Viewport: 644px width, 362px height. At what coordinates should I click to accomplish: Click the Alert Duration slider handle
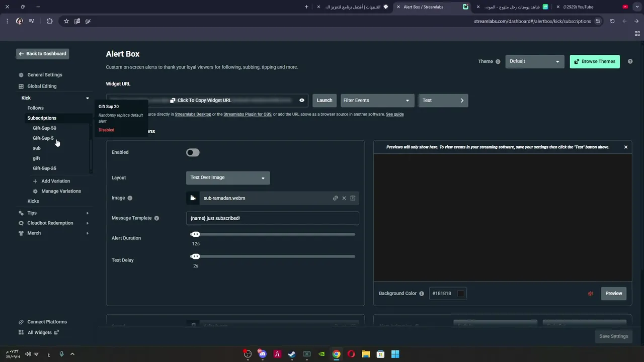[196, 234]
